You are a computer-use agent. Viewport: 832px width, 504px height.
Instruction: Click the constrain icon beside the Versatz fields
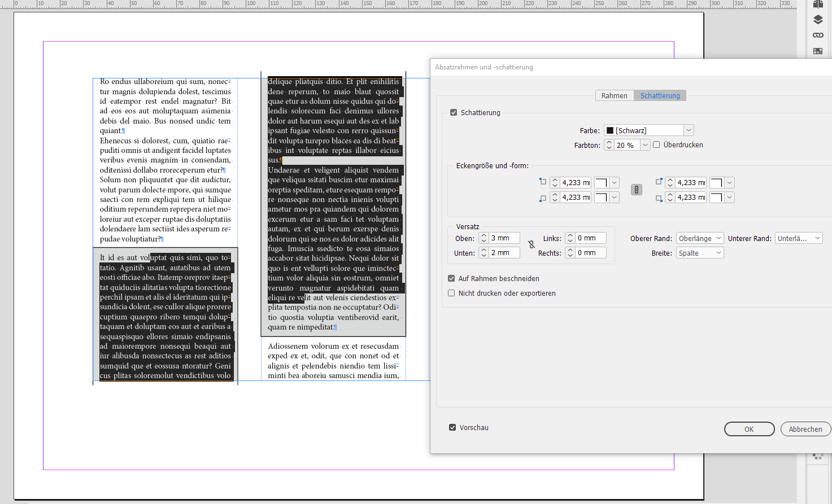pyautogui.click(x=532, y=244)
